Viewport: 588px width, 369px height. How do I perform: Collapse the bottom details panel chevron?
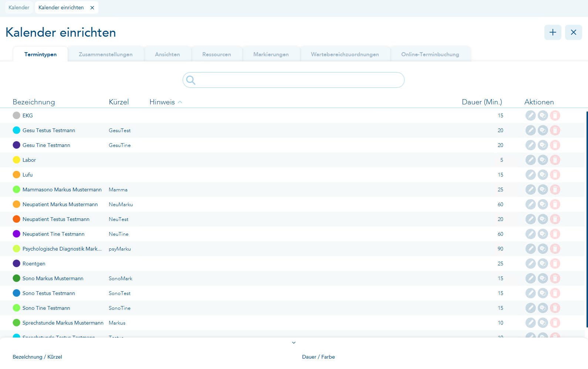point(294,343)
